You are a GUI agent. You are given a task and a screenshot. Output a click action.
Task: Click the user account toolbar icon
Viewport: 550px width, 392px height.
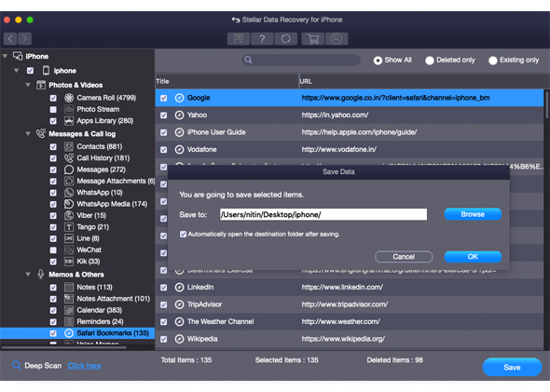337,38
